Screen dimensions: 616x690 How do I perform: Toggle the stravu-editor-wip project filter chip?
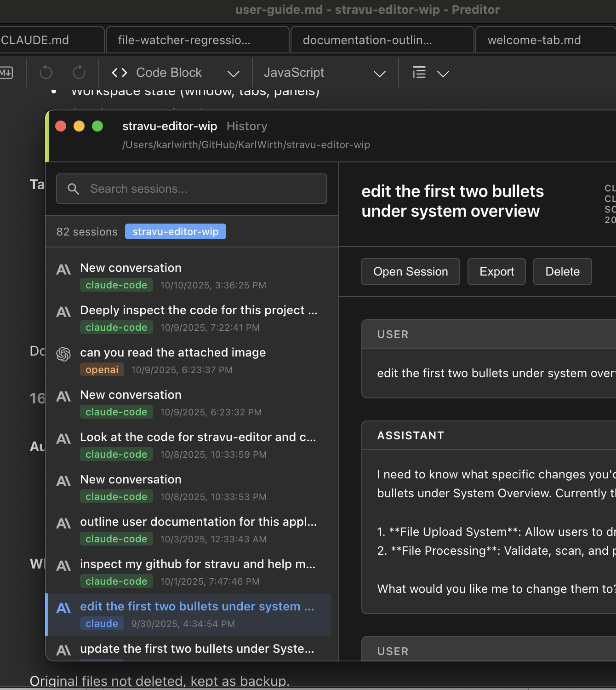(x=175, y=231)
